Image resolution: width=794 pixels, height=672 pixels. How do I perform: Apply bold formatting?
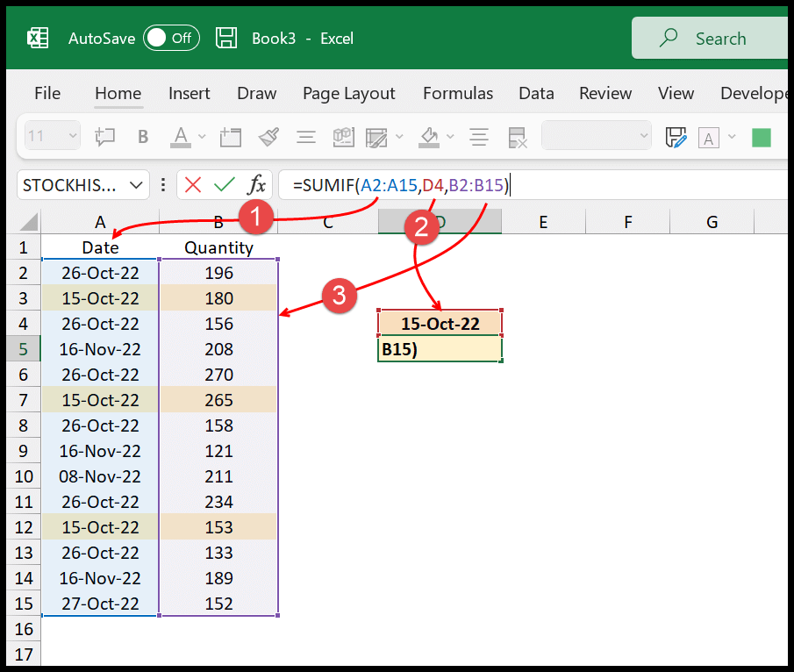[x=143, y=136]
